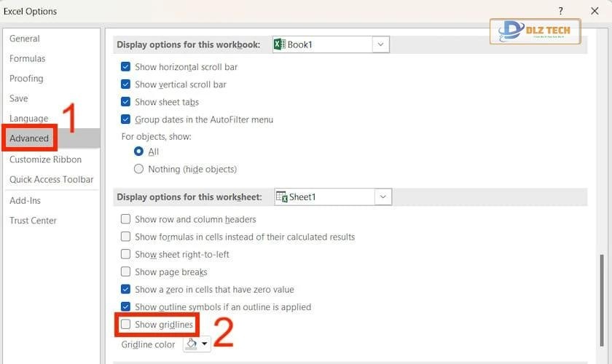612x364 pixels.
Task: Select Nothing (hide objects) radio button
Action: tap(139, 169)
